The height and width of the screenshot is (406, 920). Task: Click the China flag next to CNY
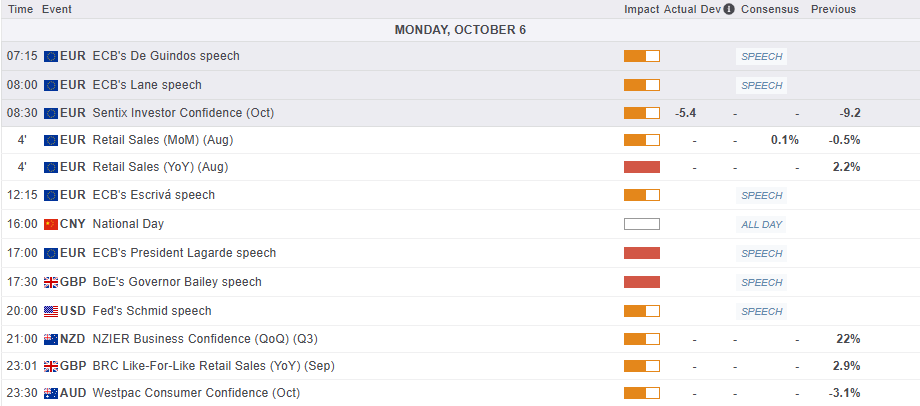coord(51,224)
